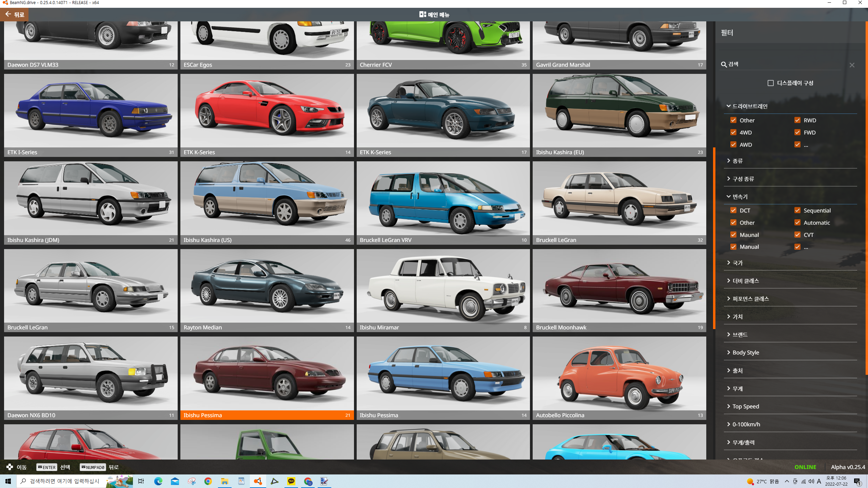Select the Ibishu Kashira (EU) van
868x488 pixels.
619,115
